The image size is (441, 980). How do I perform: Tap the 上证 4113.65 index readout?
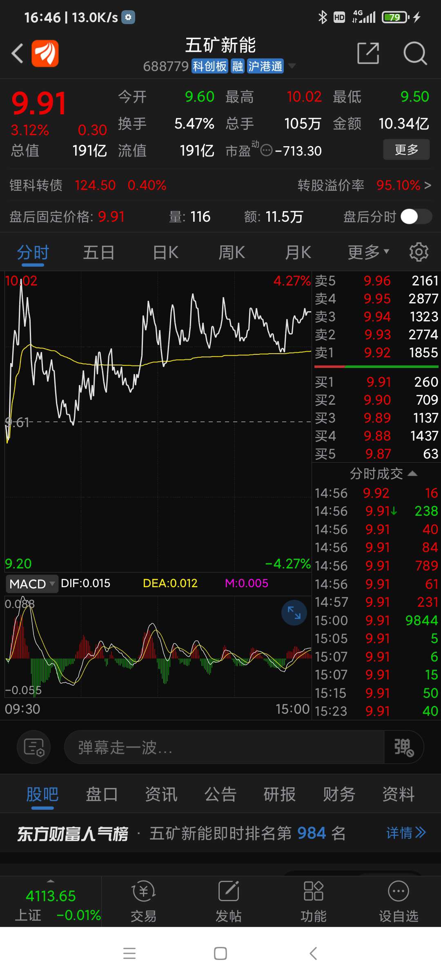click(x=51, y=896)
